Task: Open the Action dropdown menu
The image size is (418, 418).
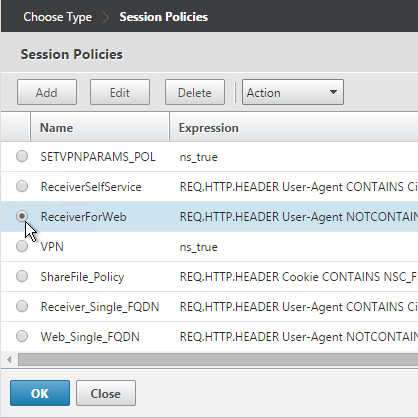Action: point(293,92)
